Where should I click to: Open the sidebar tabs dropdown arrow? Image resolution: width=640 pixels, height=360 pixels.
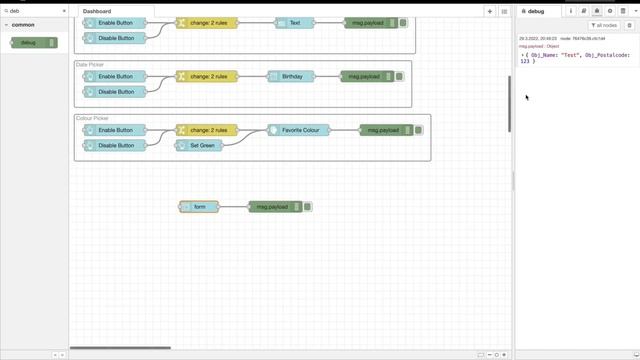click(636, 11)
